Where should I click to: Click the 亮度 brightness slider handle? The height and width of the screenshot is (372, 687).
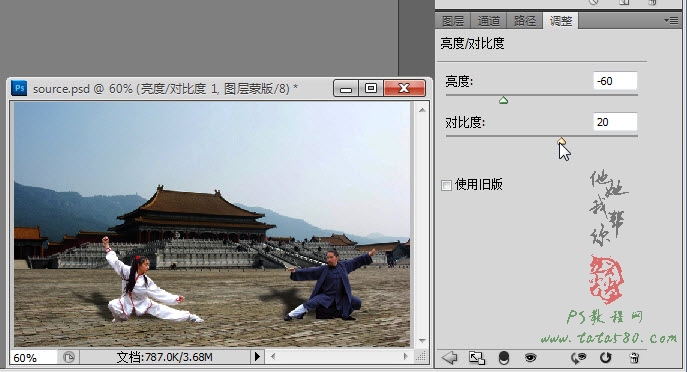click(503, 100)
